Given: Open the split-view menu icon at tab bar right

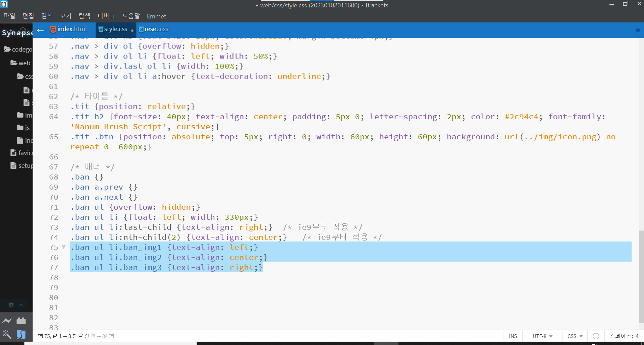Looking at the screenshot, I should click(x=638, y=30).
